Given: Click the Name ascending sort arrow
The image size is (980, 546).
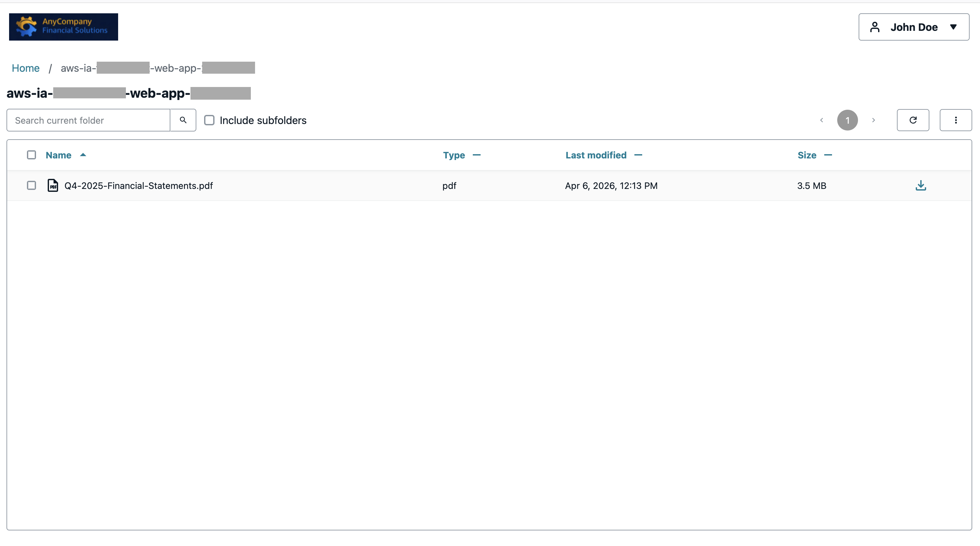Looking at the screenshot, I should [x=83, y=155].
